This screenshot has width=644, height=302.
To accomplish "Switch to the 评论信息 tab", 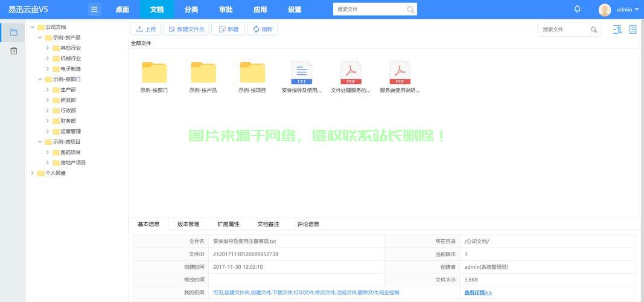I will coord(308,224).
